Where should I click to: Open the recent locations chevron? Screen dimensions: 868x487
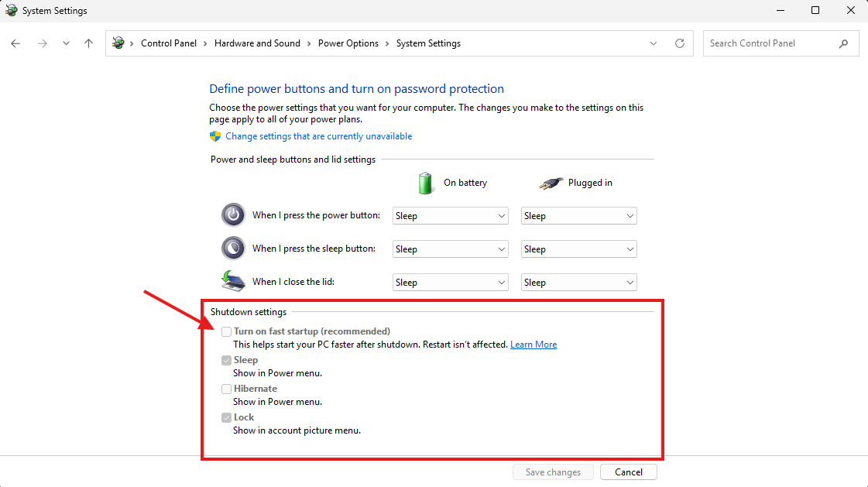pyautogui.click(x=66, y=43)
